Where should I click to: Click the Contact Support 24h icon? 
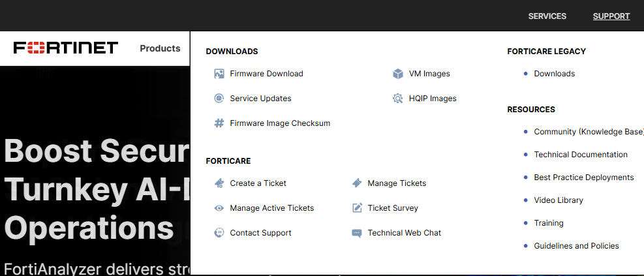219,233
